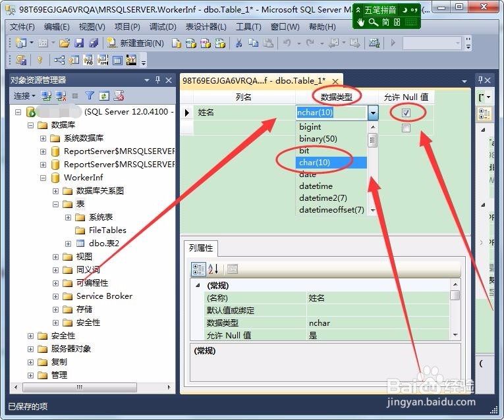Expand the dbo.表2 table node
This screenshot has height=420, width=504.
click(68, 244)
